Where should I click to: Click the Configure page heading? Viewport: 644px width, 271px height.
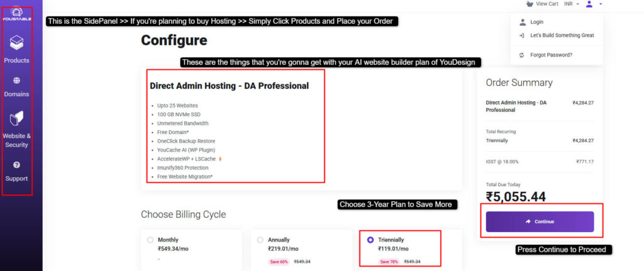coord(174,40)
